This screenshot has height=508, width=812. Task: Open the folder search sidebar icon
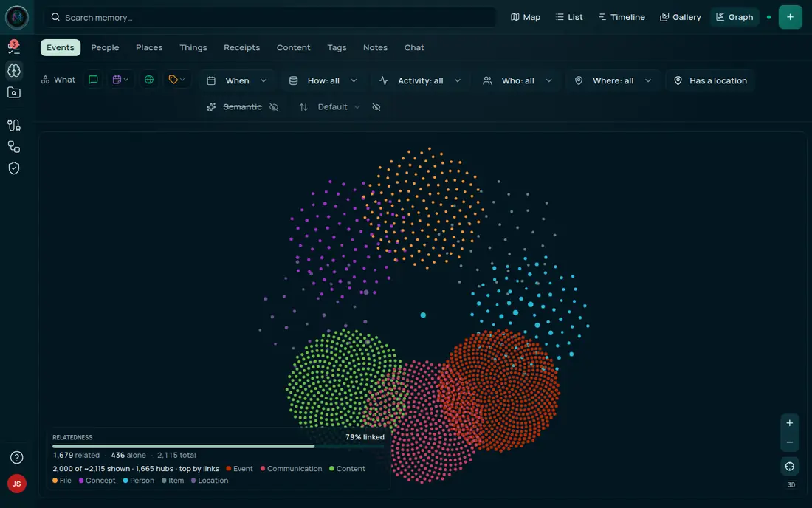tap(14, 93)
